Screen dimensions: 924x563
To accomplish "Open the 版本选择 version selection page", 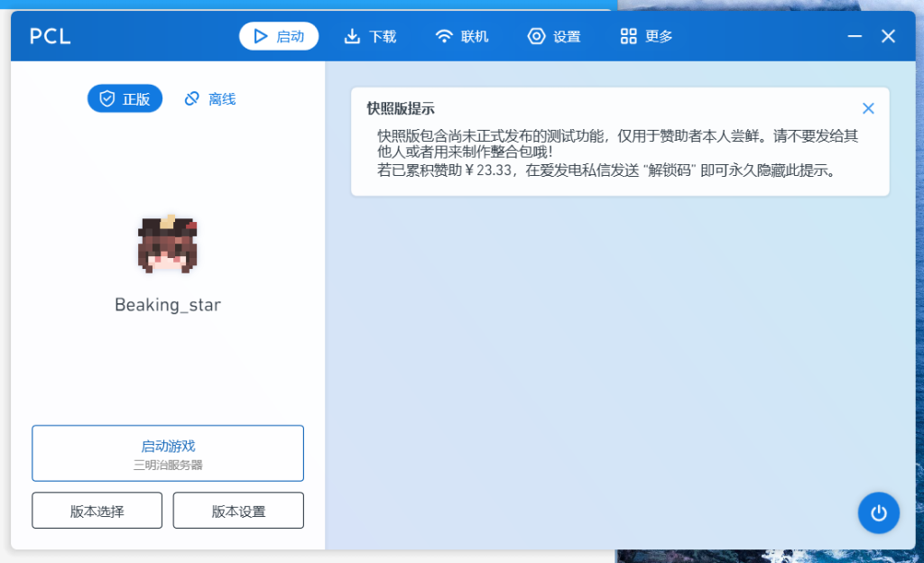I will [x=97, y=510].
